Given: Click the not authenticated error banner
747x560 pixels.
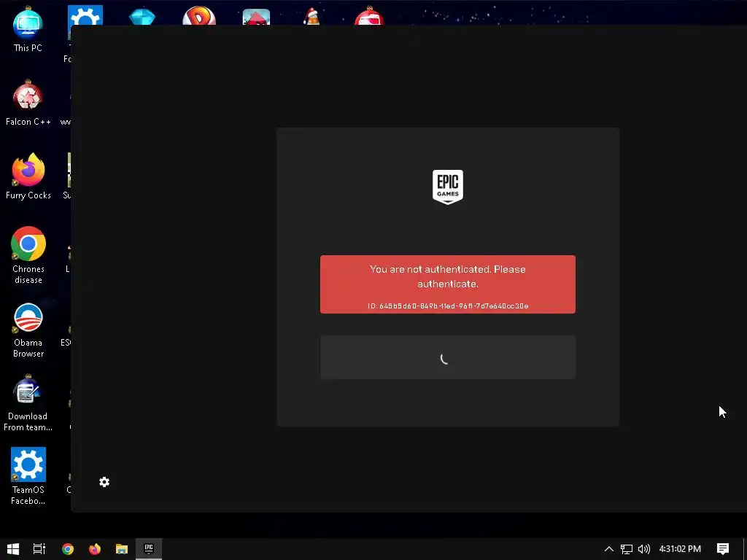Looking at the screenshot, I should pos(448,284).
